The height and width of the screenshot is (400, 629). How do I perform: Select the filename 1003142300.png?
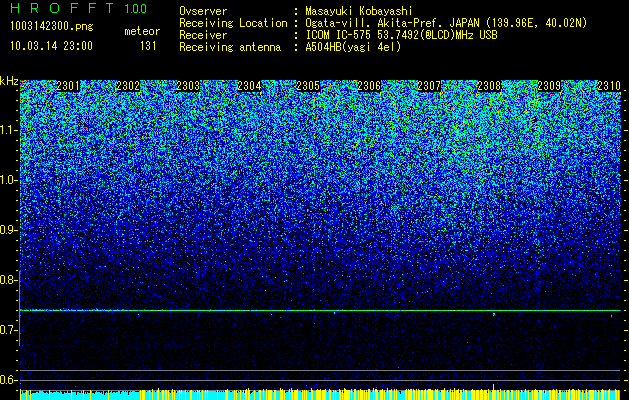coord(52,27)
